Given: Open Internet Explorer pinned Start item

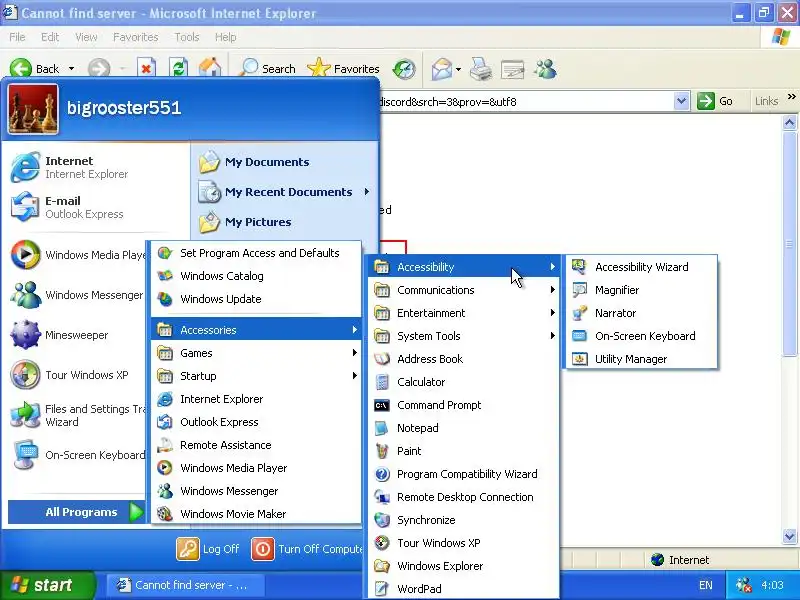Looking at the screenshot, I should pyautogui.click(x=95, y=167).
